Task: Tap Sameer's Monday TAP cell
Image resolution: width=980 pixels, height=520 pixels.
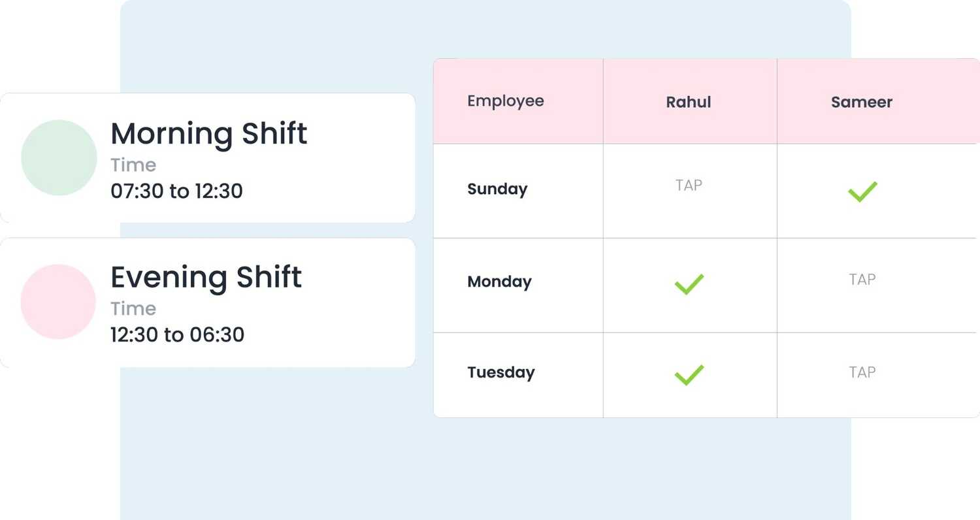Action: (x=862, y=280)
